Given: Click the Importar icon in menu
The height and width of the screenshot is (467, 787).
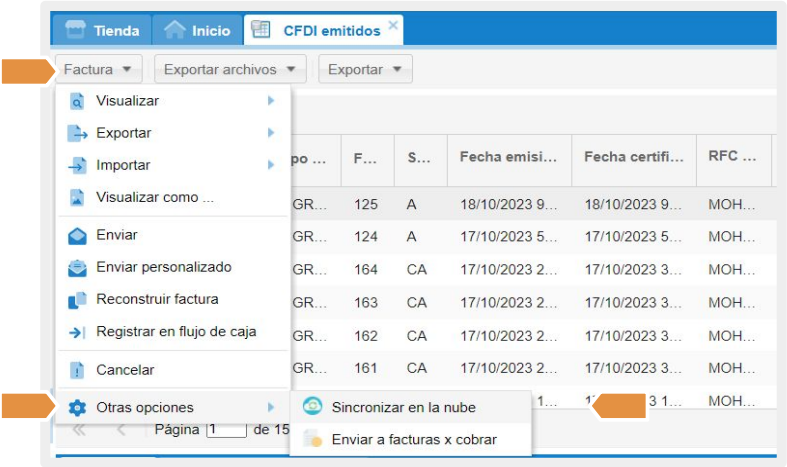Looking at the screenshot, I should click(x=77, y=165).
